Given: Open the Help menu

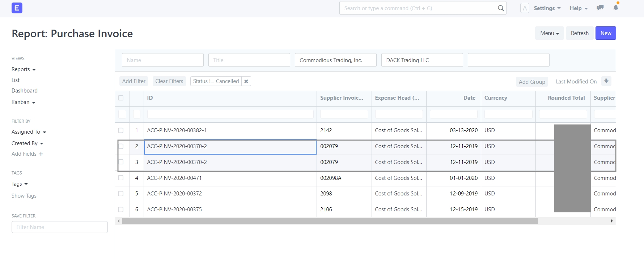Looking at the screenshot, I should click(578, 8).
